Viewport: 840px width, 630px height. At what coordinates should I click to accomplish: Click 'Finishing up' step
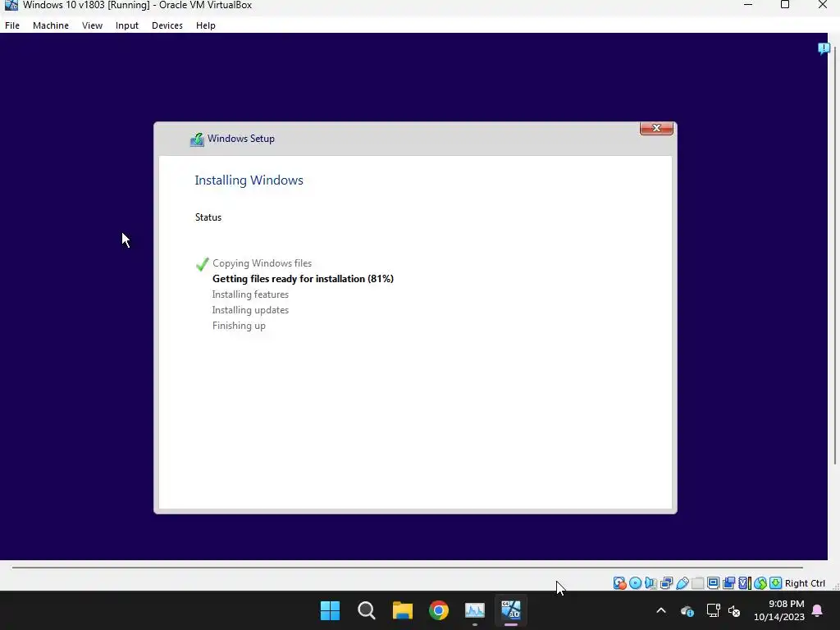[239, 326]
